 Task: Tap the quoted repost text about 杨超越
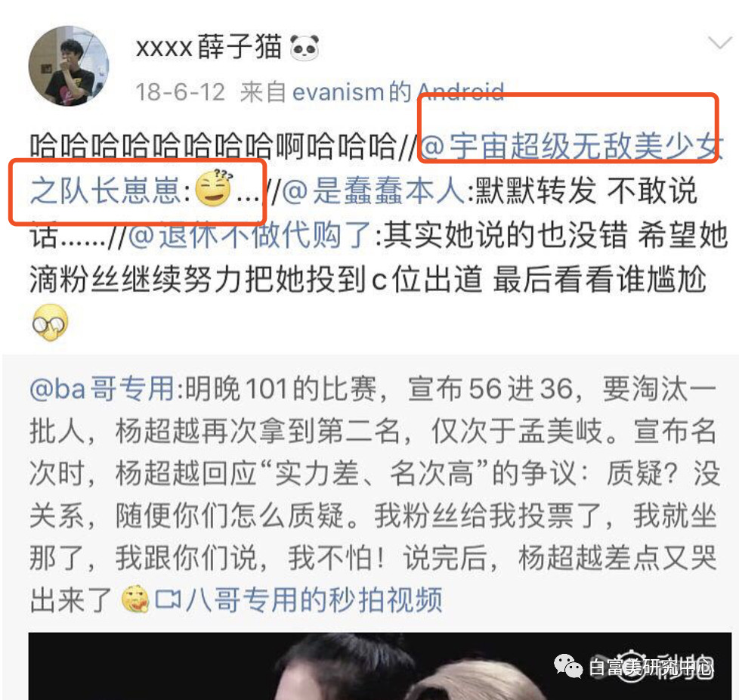coord(373,494)
